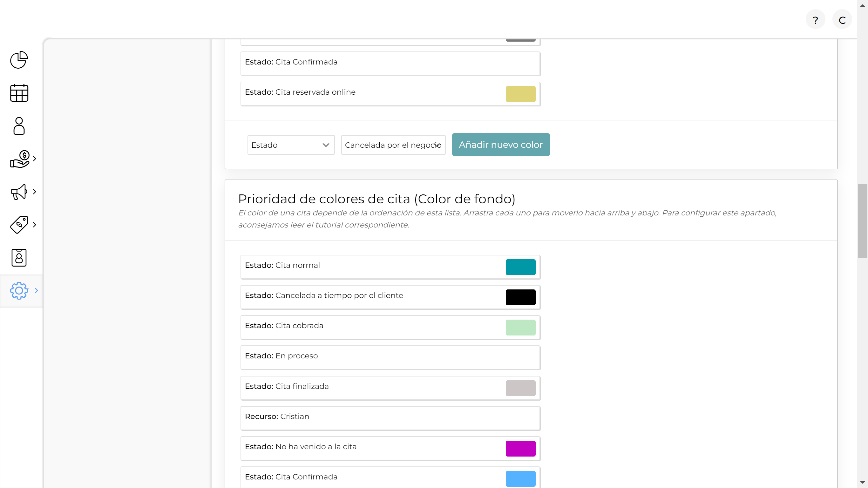Click the black swatch for Cancelada a tiempo
This screenshot has height=488, width=868.
(520, 298)
